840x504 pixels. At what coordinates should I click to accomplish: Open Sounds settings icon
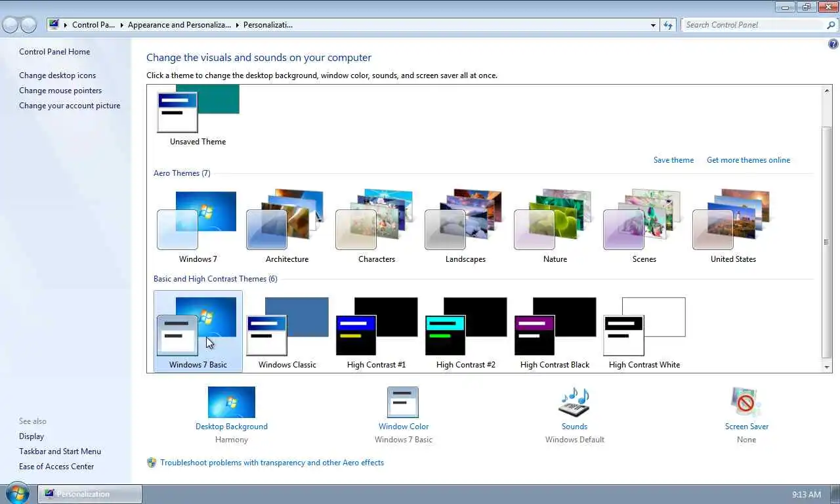(x=574, y=402)
